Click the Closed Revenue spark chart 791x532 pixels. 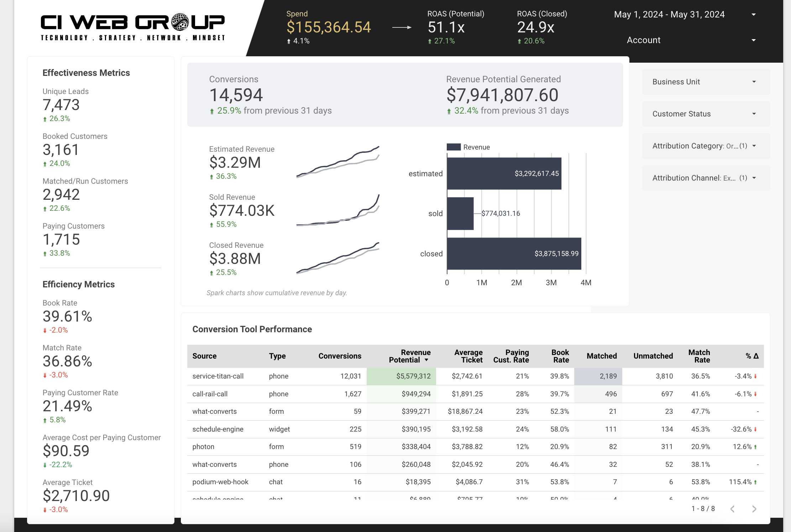(x=338, y=258)
